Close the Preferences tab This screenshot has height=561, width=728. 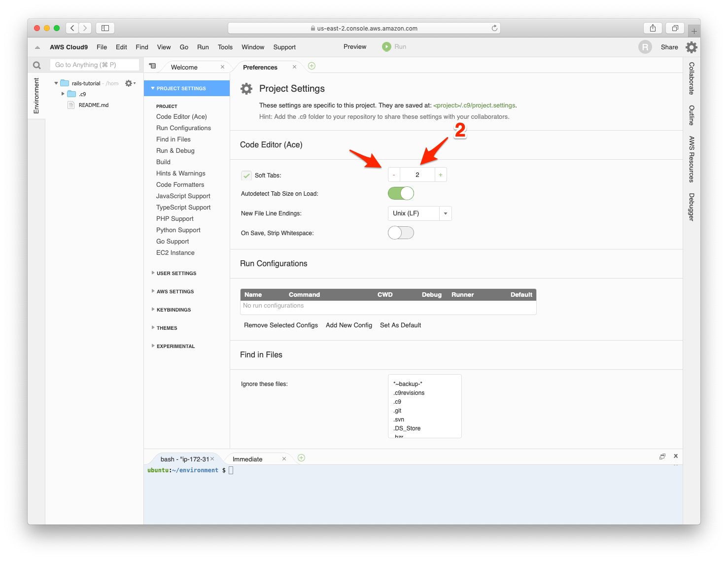[x=294, y=67]
